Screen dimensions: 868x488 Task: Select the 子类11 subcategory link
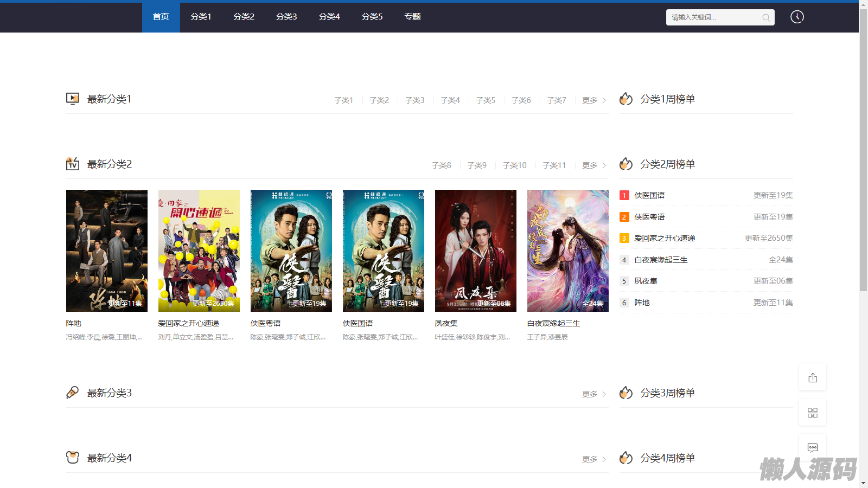[x=554, y=165]
